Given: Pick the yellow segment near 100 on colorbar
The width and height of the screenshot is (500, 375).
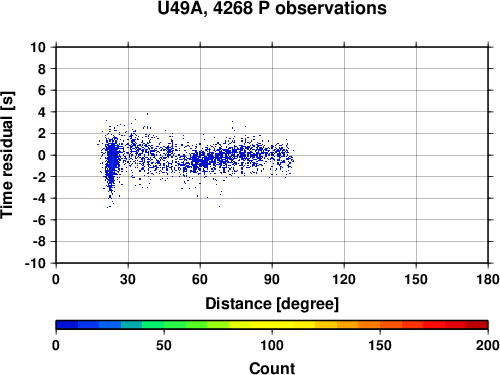Looking at the screenshot, I should tap(272, 325).
